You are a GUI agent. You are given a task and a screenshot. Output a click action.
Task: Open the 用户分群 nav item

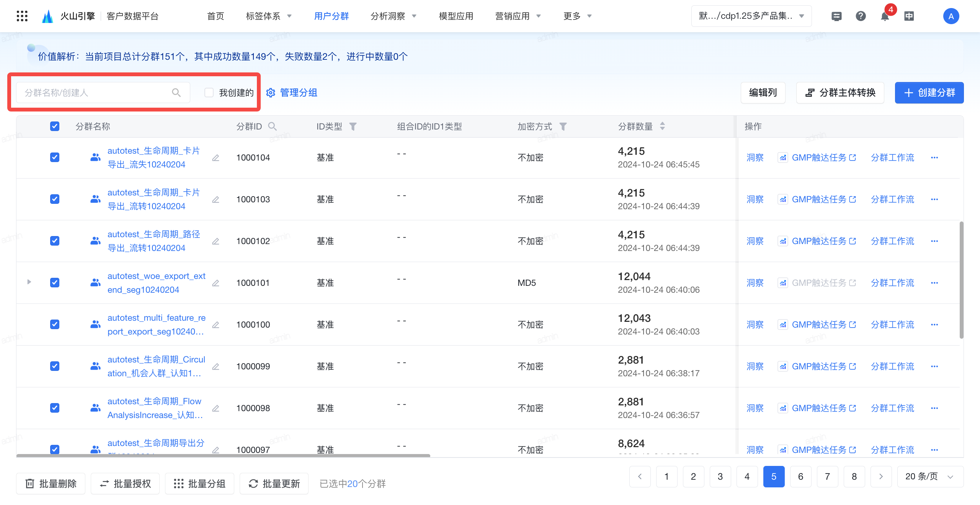tap(332, 16)
